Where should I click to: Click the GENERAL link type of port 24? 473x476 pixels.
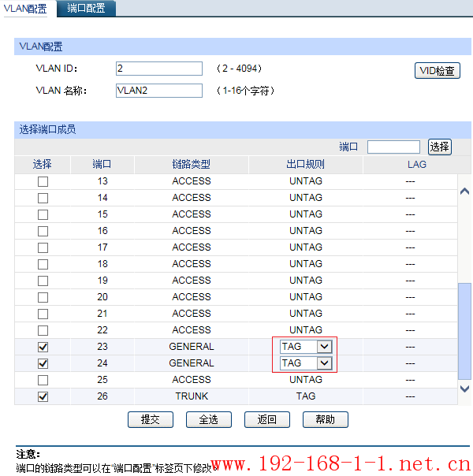[192, 363]
